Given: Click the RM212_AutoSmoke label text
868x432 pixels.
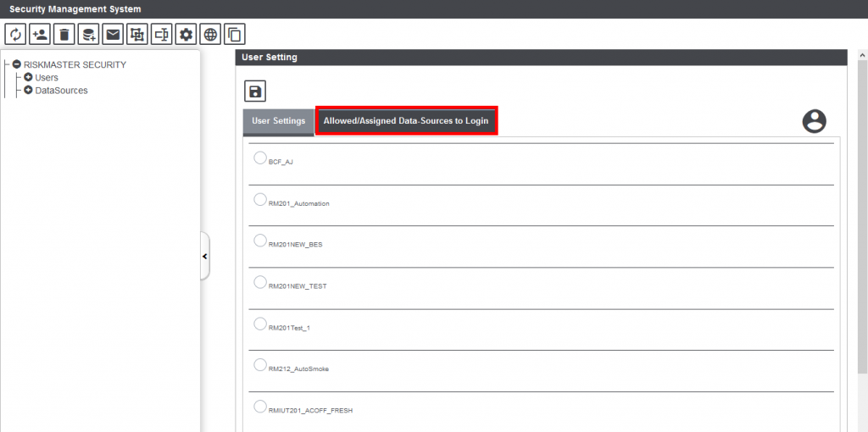Looking at the screenshot, I should [x=298, y=369].
